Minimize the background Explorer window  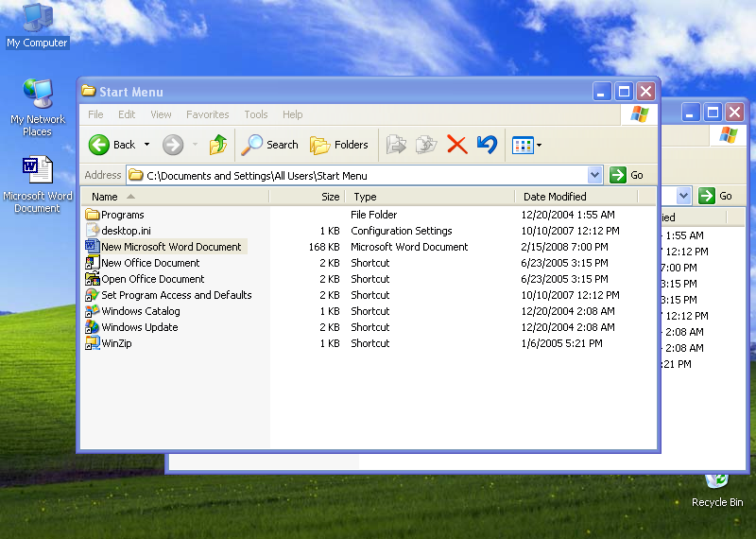pyautogui.click(x=690, y=113)
